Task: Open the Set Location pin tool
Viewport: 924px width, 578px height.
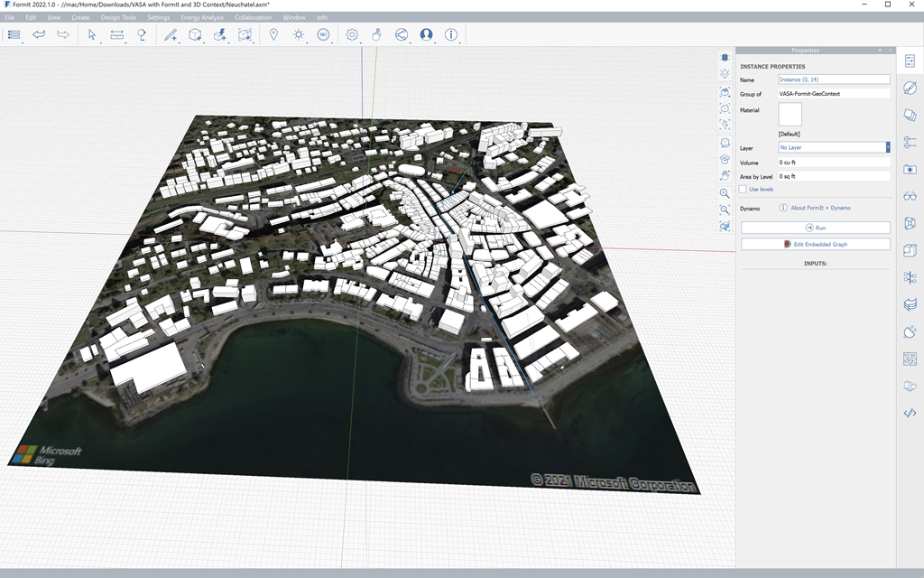Action: click(274, 34)
